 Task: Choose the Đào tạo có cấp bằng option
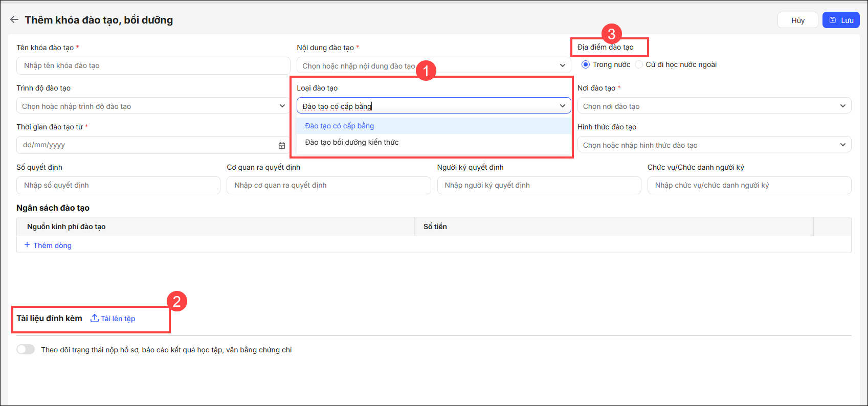[x=340, y=126]
